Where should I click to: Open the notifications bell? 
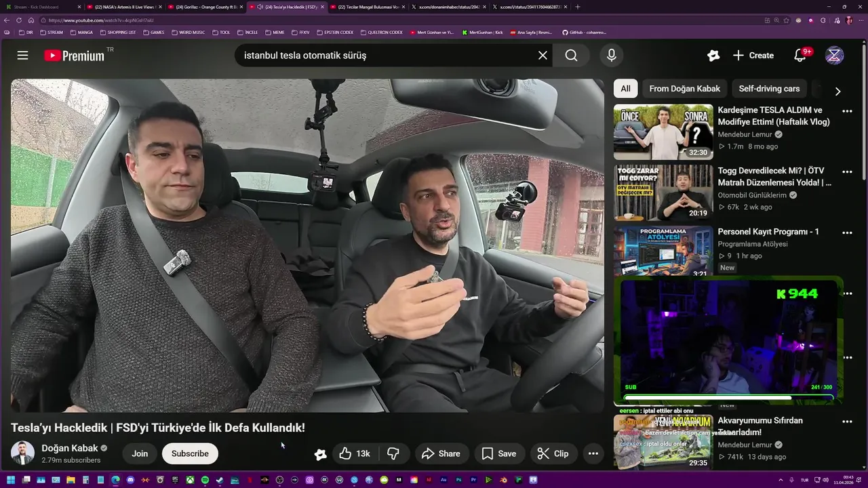point(800,56)
